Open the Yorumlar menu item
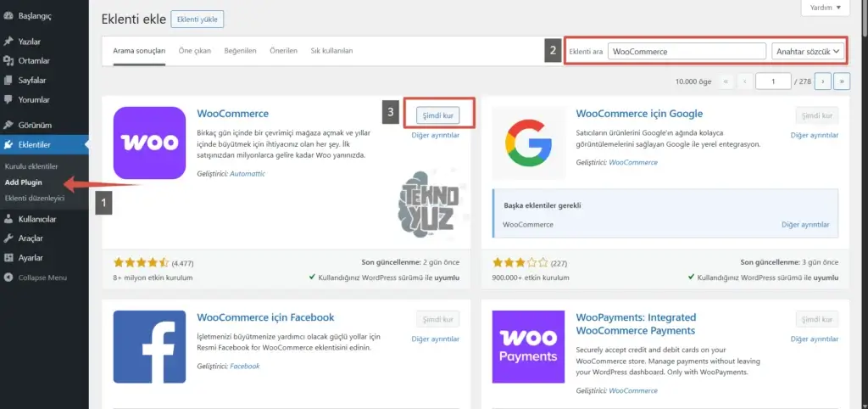 point(44,100)
